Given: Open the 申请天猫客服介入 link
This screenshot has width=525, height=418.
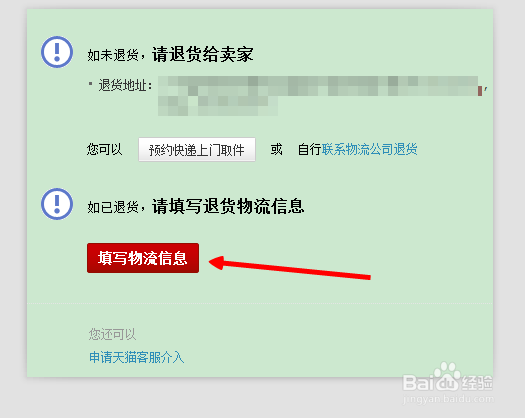Looking at the screenshot, I should click(137, 357).
